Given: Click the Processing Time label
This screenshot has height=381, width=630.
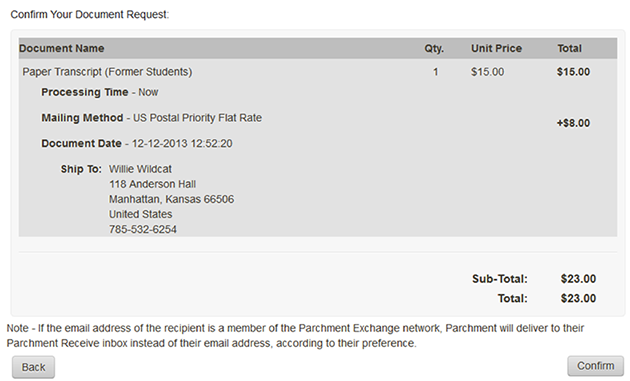Looking at the screenshot, I should coord(85,92).
